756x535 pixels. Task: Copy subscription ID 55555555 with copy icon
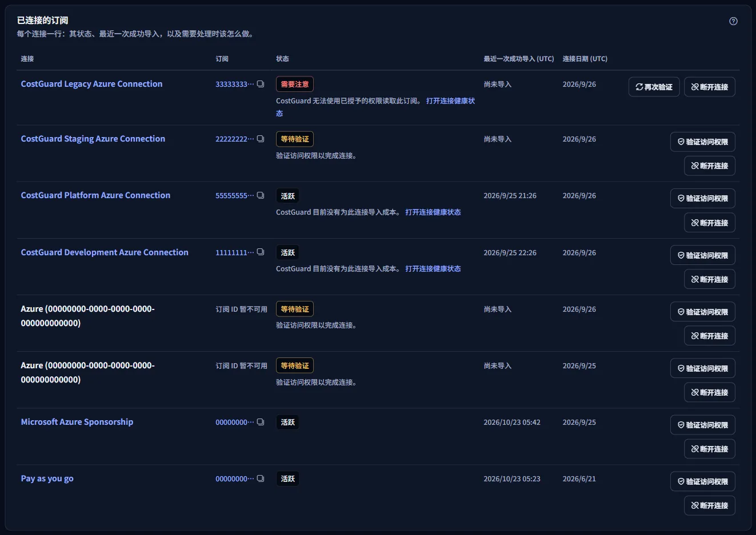pos(261,195)
